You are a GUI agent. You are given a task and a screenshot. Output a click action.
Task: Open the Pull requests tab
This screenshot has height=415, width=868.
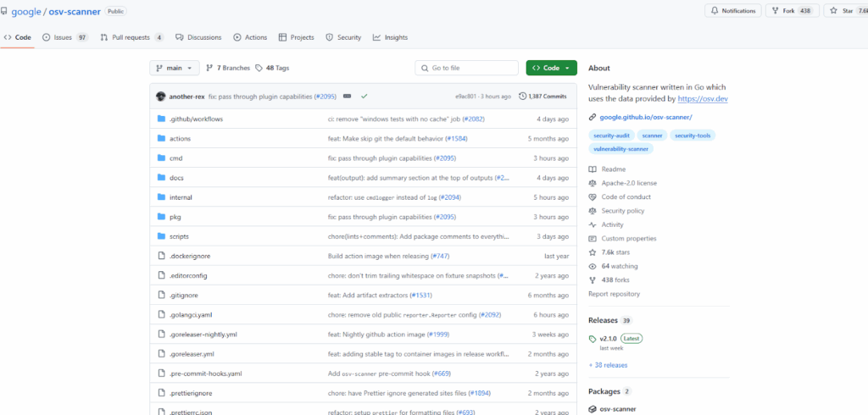pos(131,37)
